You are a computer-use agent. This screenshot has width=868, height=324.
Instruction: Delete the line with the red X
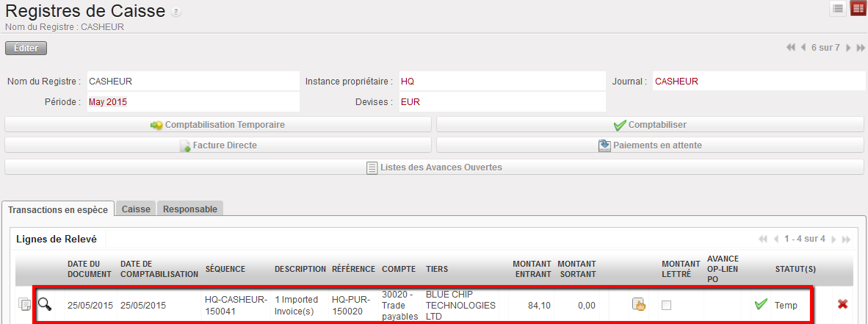842,304
